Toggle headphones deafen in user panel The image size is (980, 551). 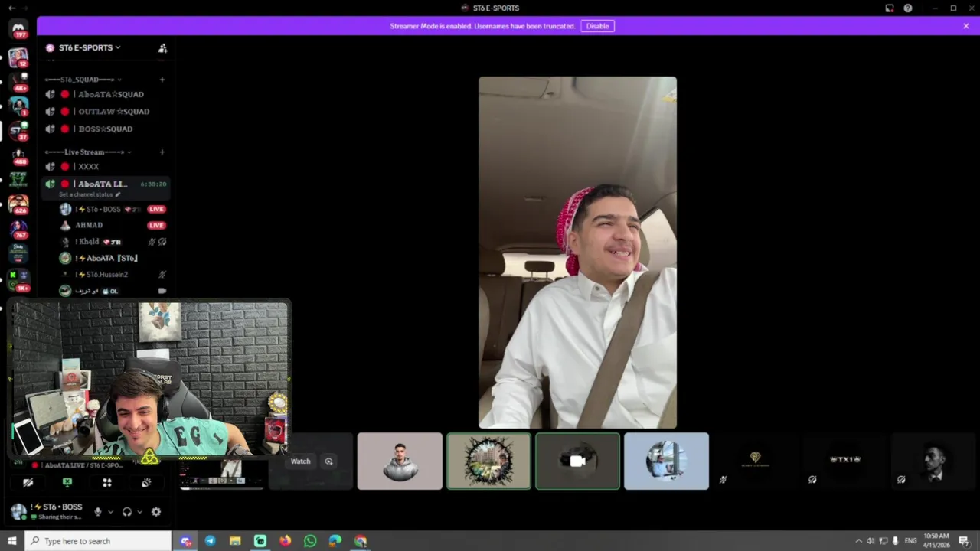[x=127, y=512]
